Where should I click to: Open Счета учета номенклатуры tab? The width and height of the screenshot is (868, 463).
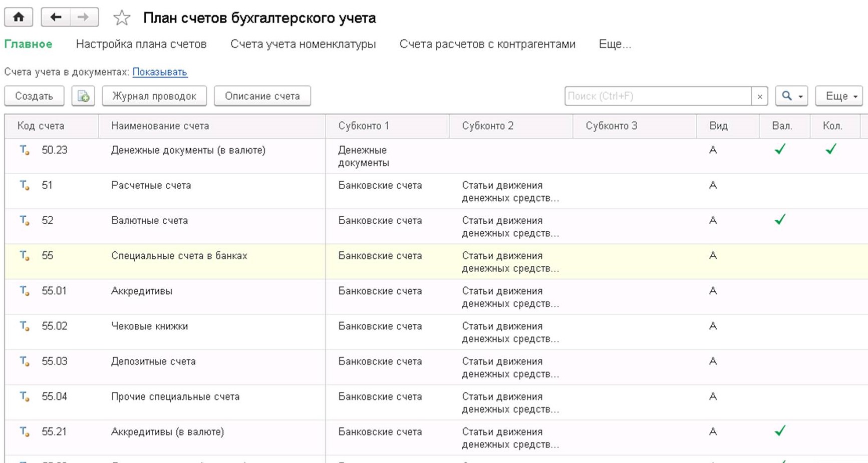click(303, 44)
